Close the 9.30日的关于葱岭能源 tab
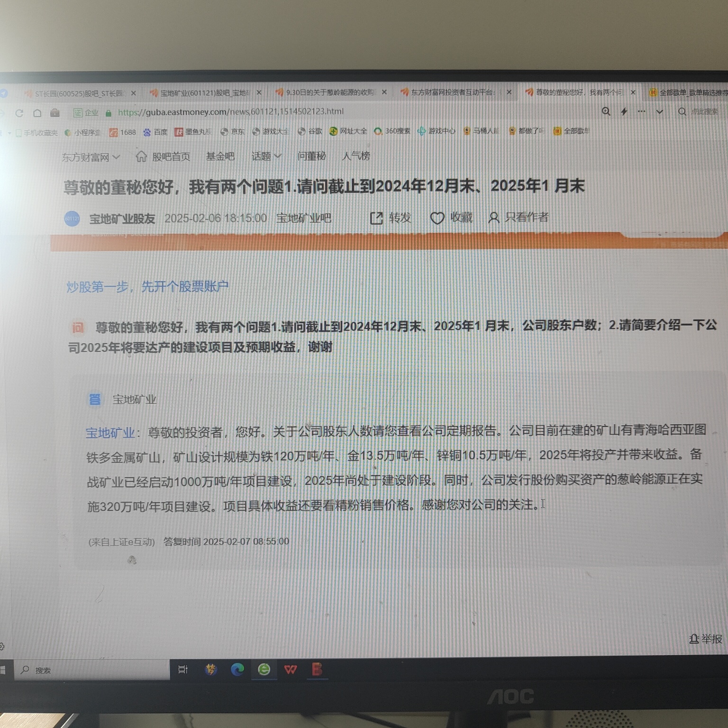The image size is (728, 728). point(384,92)
